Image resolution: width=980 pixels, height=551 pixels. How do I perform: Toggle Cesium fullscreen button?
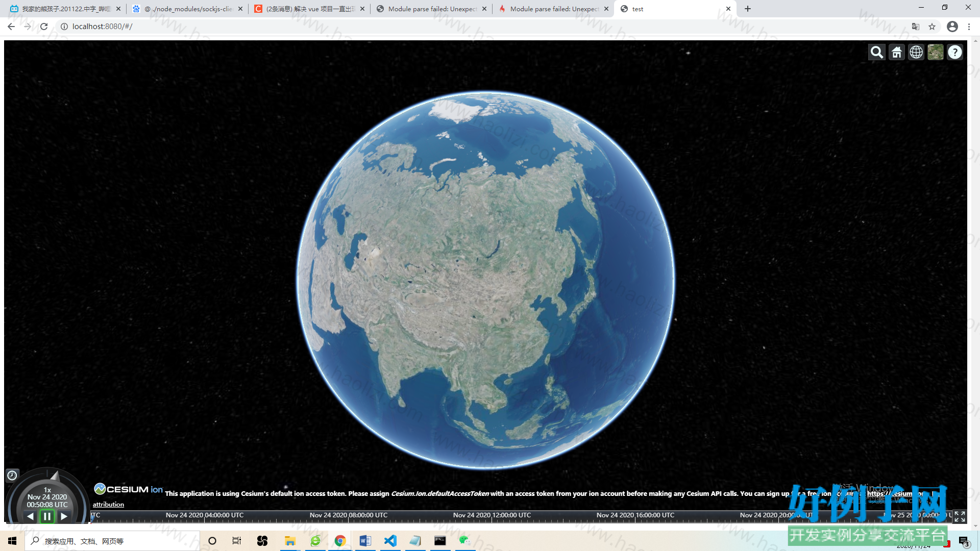(960, 516)
